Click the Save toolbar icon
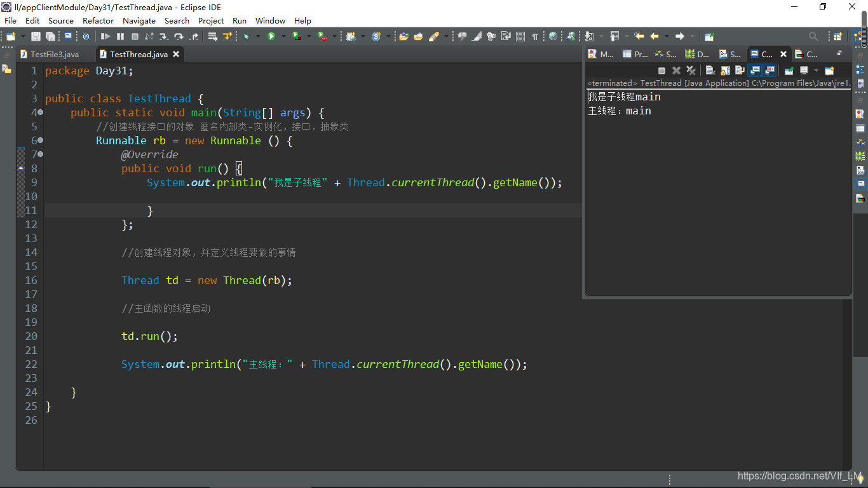Viewport: 868px width, 488px height. [x=36, y=36]
